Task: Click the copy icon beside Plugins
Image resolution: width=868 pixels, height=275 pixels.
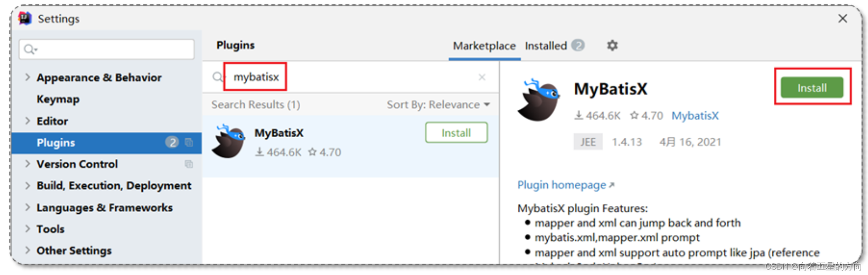Action: click(189, 142)
